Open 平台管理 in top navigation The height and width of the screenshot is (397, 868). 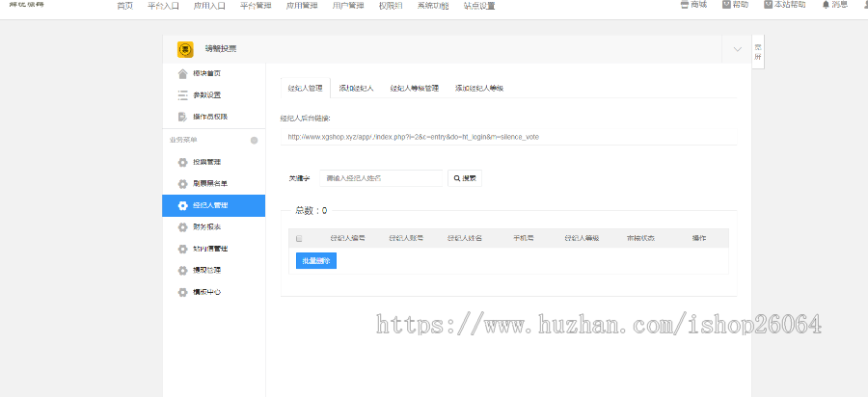click(x=256, y=6)
